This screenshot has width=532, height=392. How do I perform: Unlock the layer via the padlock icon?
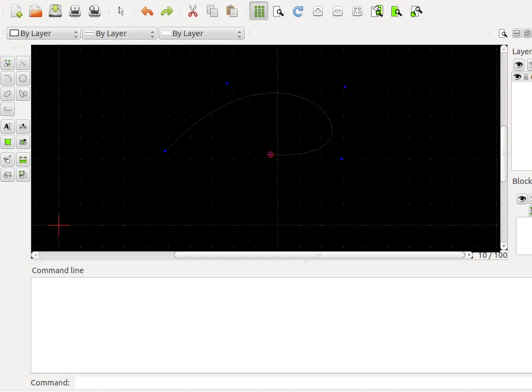[525, 77]
